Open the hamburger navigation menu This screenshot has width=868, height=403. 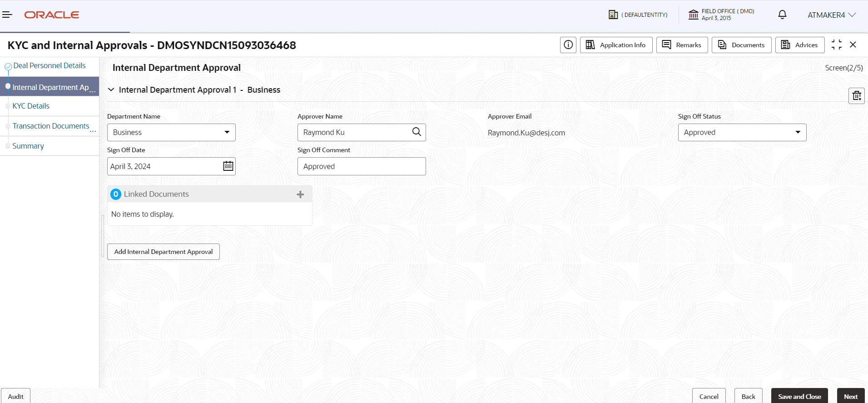click(x=7, y=15)
